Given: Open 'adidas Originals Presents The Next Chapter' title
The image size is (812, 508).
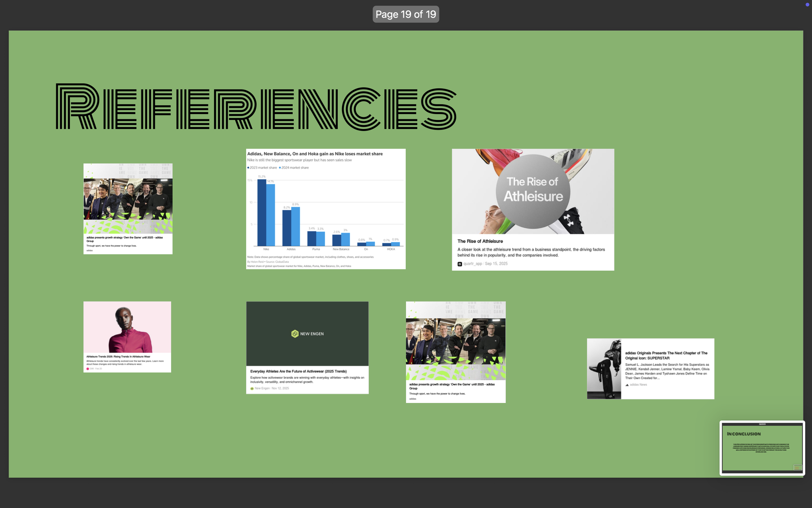Looking at the screenshot, I should [666, 356].
